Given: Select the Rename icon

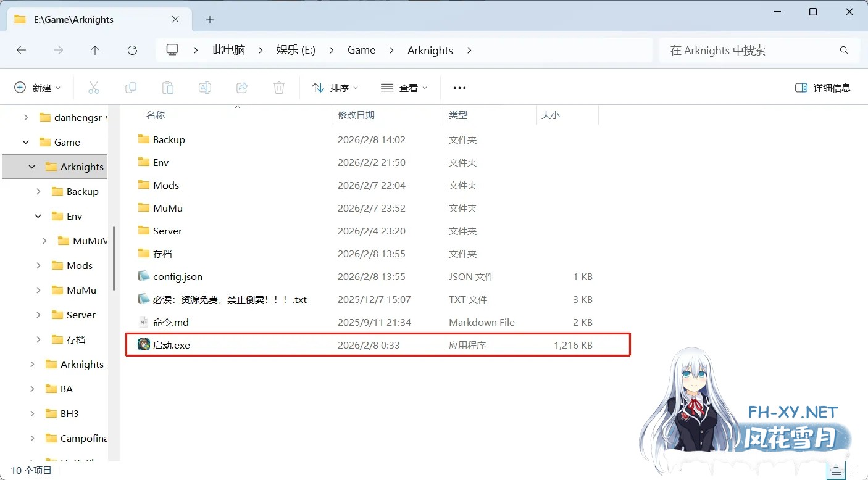Looking at the screenshot, I should pyautogui.click(x=204, y=88).
